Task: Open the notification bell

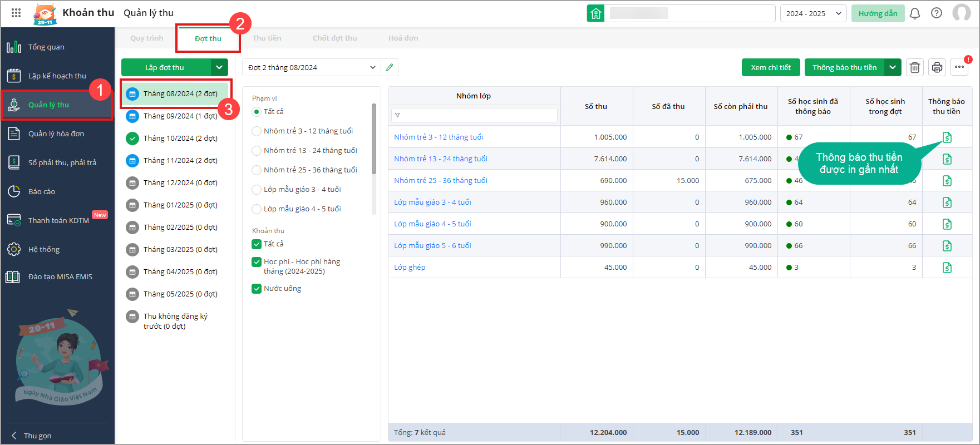Action: point(915,13)
